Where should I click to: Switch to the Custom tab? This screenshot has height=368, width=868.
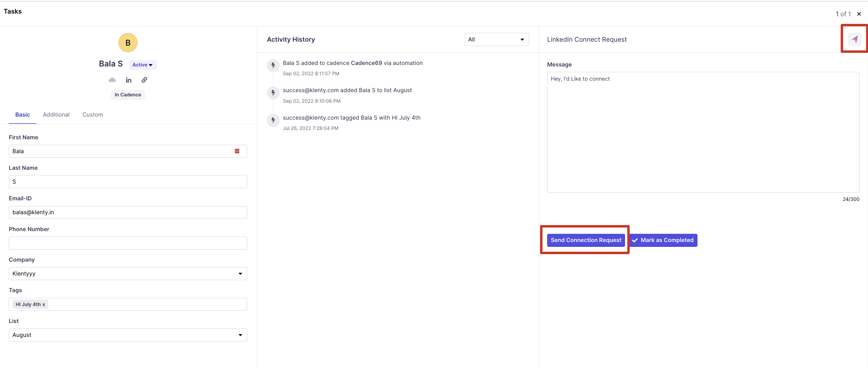(93, 115)
